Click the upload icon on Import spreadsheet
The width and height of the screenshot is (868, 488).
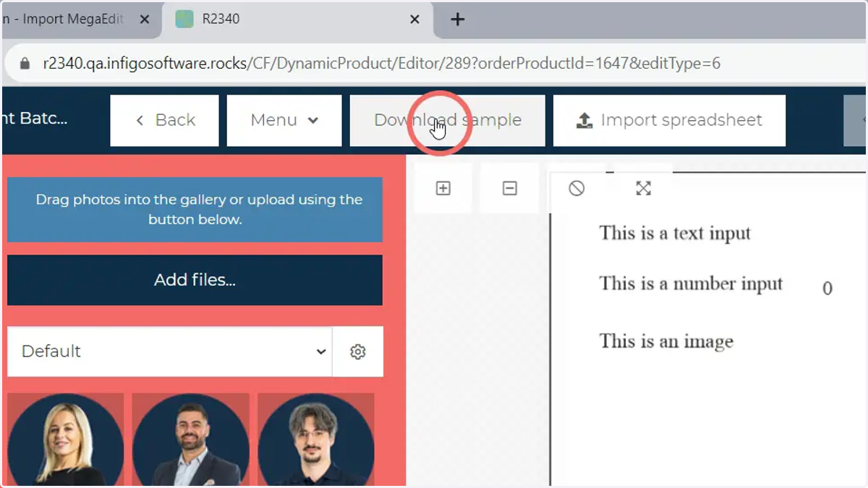[x=584, y=121]
